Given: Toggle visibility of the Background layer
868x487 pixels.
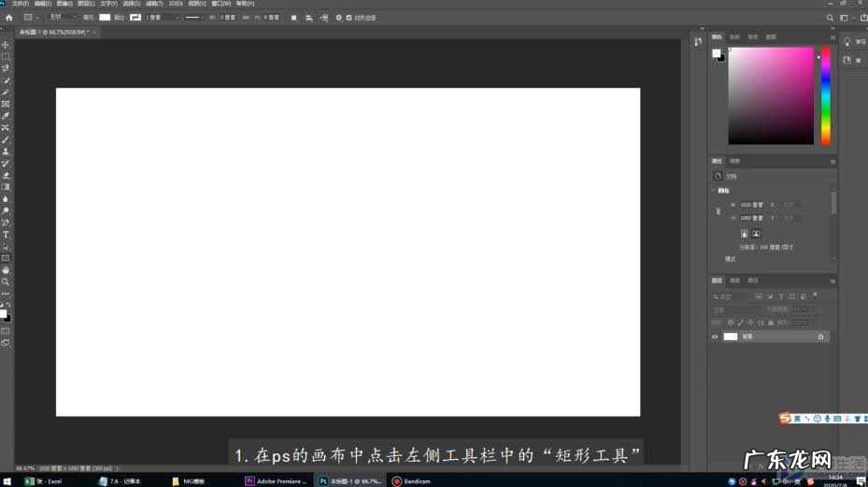Looking at the screenshot, I should pyautogui.click(x=716, y=337).
